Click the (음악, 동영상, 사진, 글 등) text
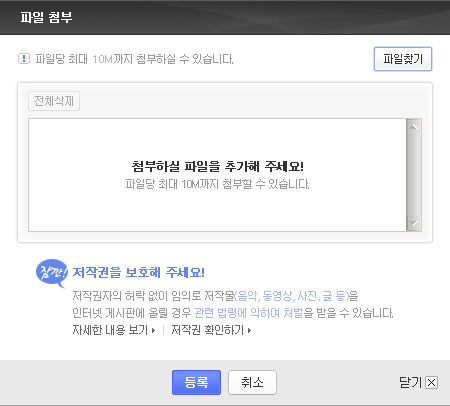 pyautogui.click(x=291, y=296)
